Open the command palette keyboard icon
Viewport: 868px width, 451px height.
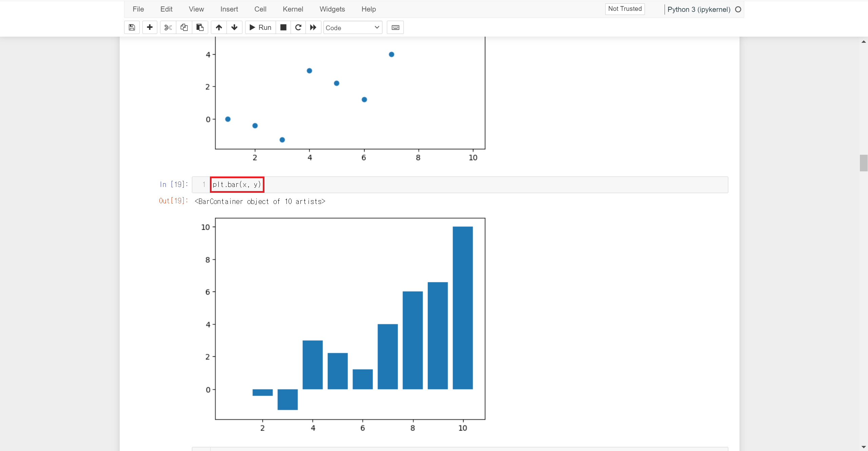(395, 27)
